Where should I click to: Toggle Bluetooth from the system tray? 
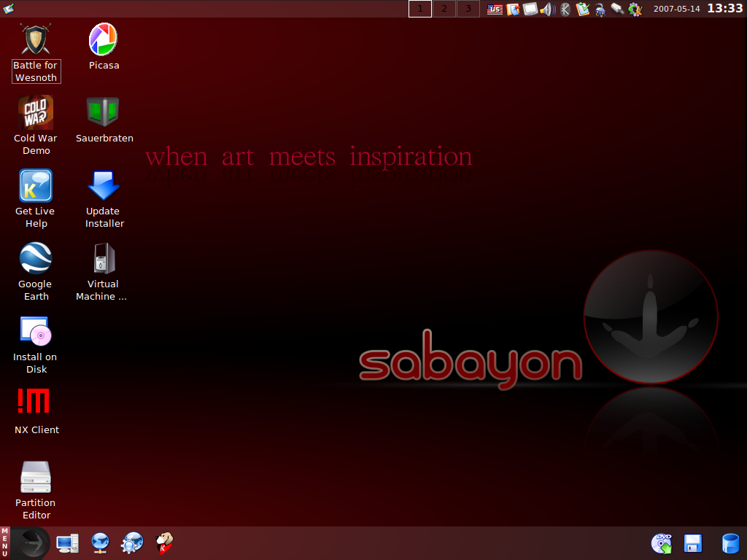click(564, 9)
